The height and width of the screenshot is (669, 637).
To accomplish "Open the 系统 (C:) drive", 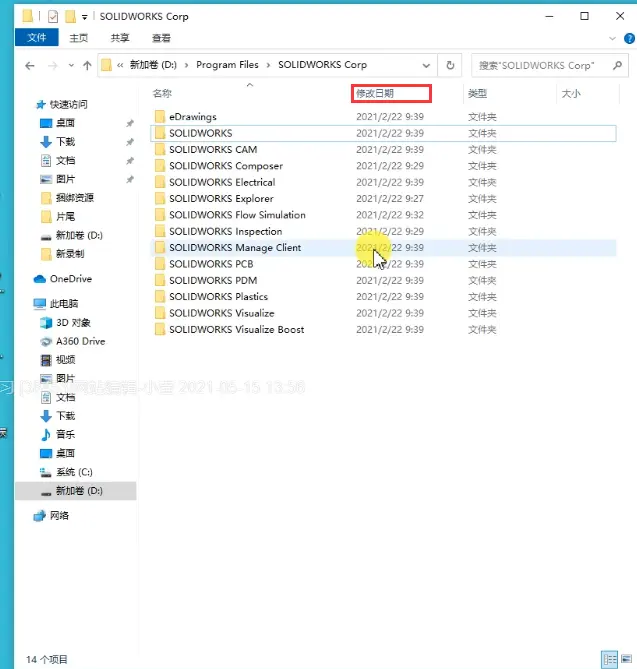I will (x=74, y=472).
